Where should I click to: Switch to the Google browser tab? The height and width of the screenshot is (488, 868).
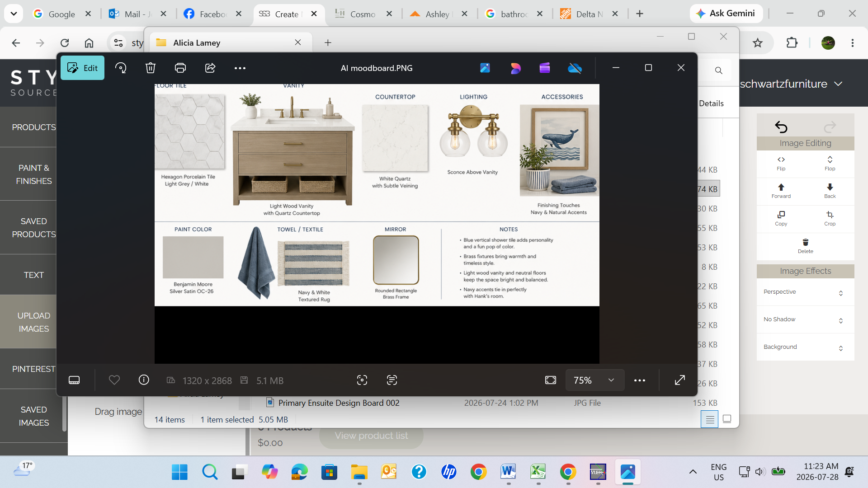click(61, 14)
